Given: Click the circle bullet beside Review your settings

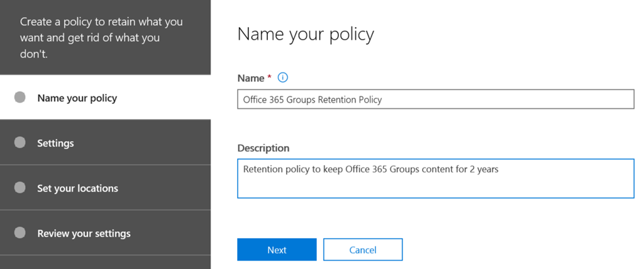Looking at the screenshot, I should tap(19, 233).
